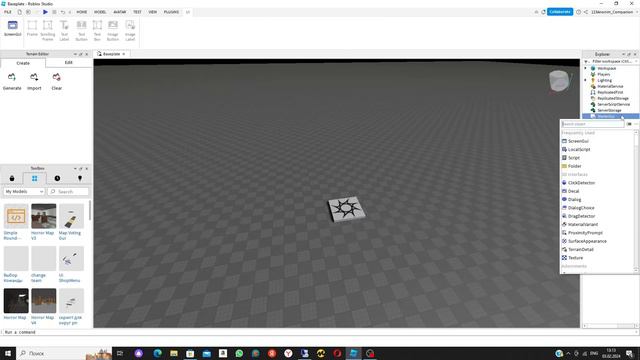Select MaterialService in Explorer tree

coord(610,87)
